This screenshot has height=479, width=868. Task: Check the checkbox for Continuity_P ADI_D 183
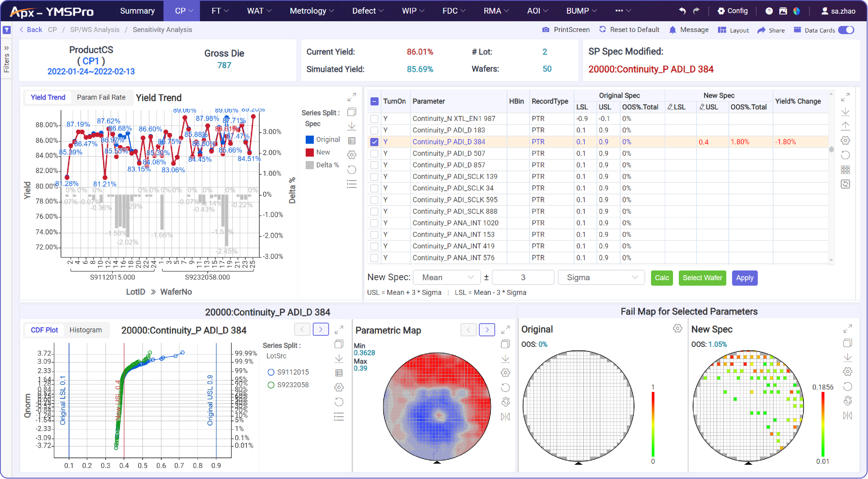click(374, 130)
